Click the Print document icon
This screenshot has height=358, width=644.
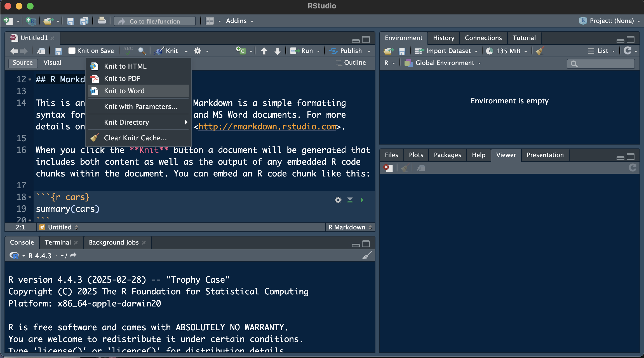point(102,21)
